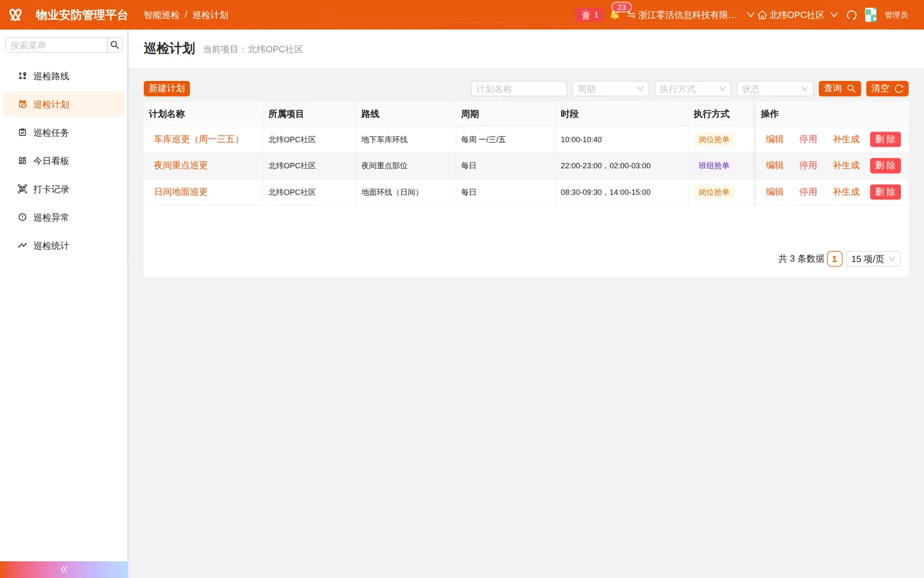Edit the 车库巡更 plan
This screenshot has height=578, width=924.
pyautogui.click(x=774, y=139)
